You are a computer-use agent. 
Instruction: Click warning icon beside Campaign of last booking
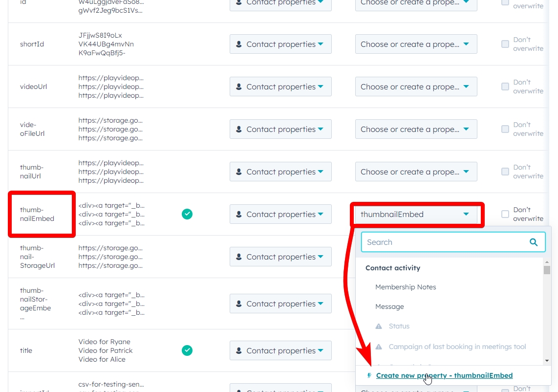click(x=379, y=347)
